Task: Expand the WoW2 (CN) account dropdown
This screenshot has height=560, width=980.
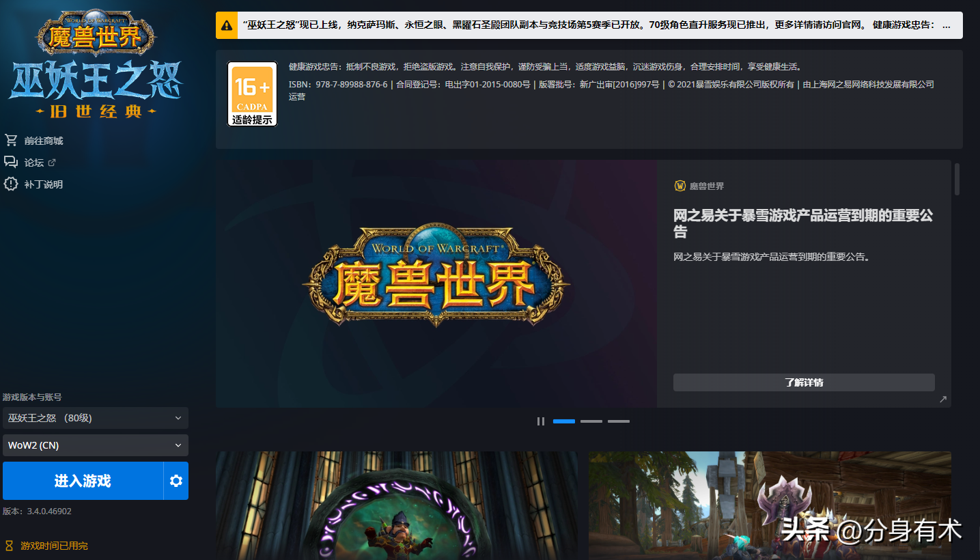Action: (x=96, y=445)
